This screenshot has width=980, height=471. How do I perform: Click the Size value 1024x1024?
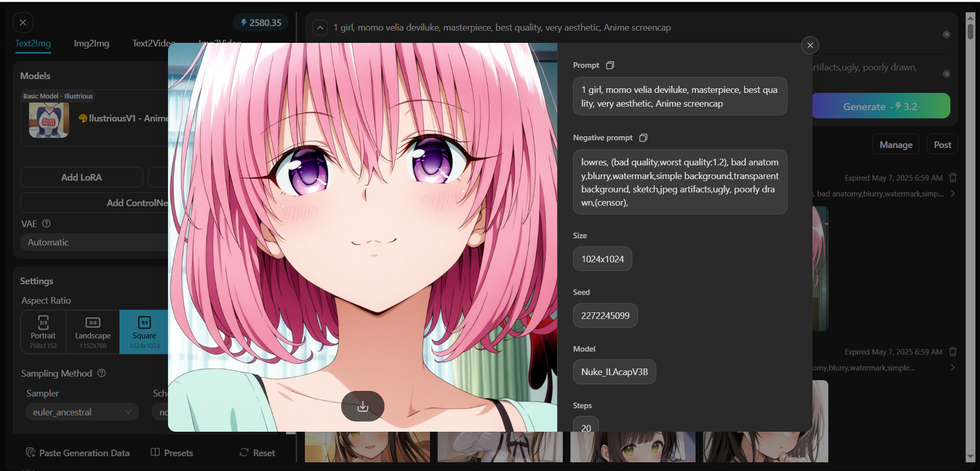click(603, 259)
